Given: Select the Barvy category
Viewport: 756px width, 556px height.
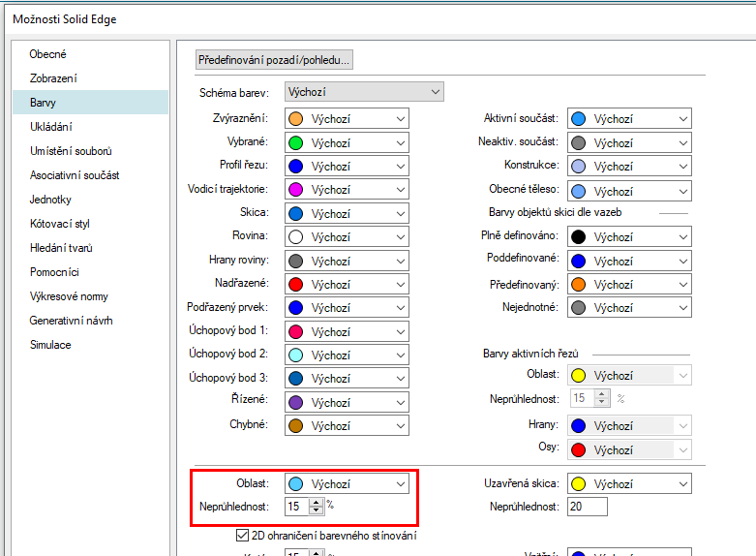Looking at the screenshot, I should tap(91, 103).
